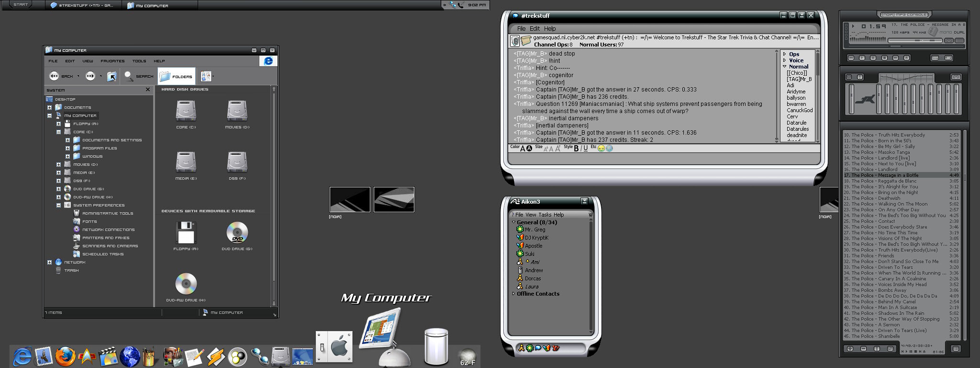Click the globe icon in chat formatting bar
This screenshot has height=368, width=980.
pyautogui.click(x=609, y=149)
